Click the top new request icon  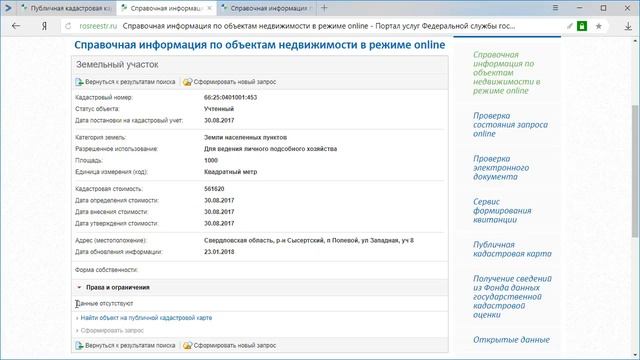(187, 82)
